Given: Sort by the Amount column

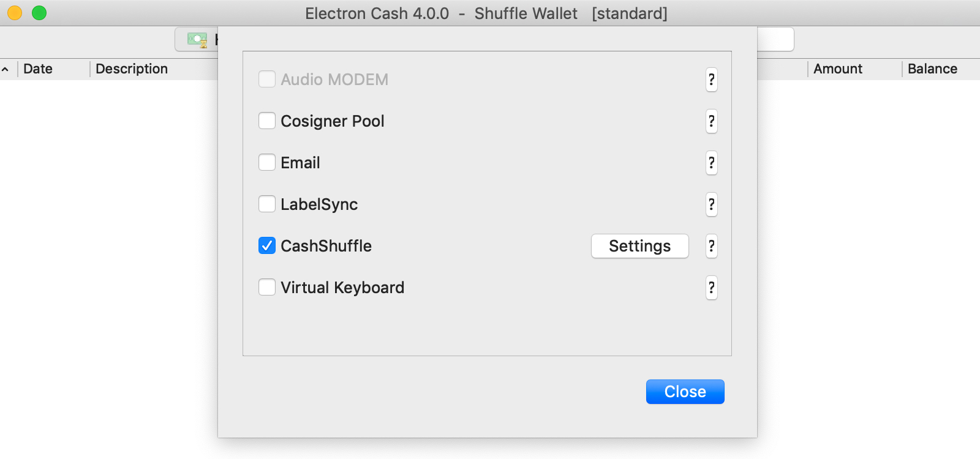Looking at the screenshot, I should tap(838, 69).
